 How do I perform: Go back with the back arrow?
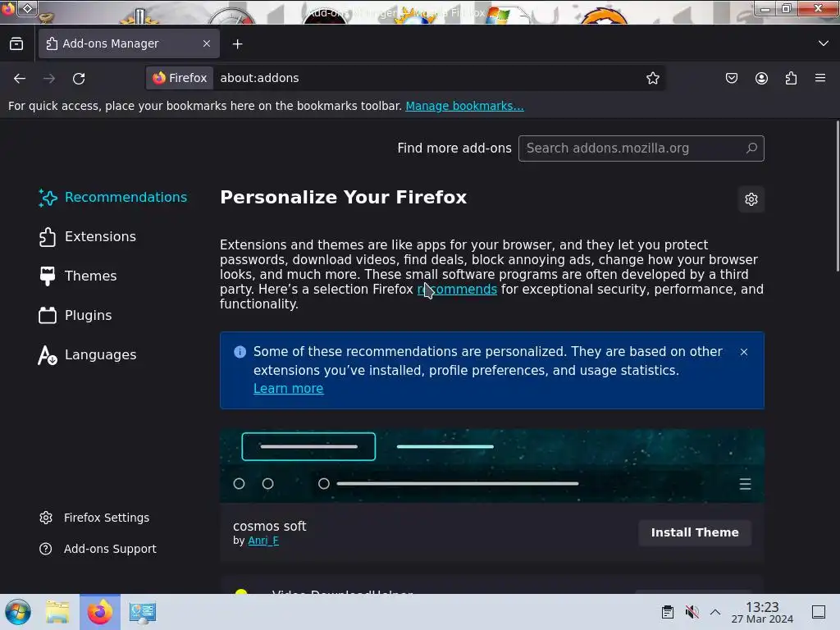pyautogui.click(x=20, y=78)
